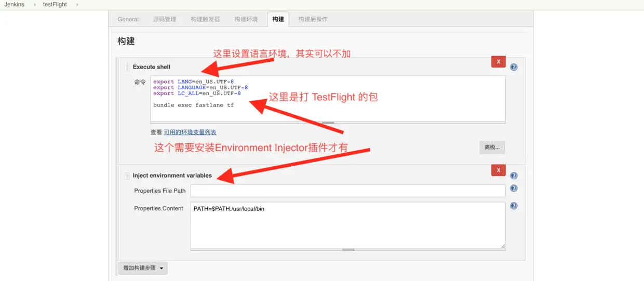Click the Inject environment variables heading

click(x=172, y=176)
